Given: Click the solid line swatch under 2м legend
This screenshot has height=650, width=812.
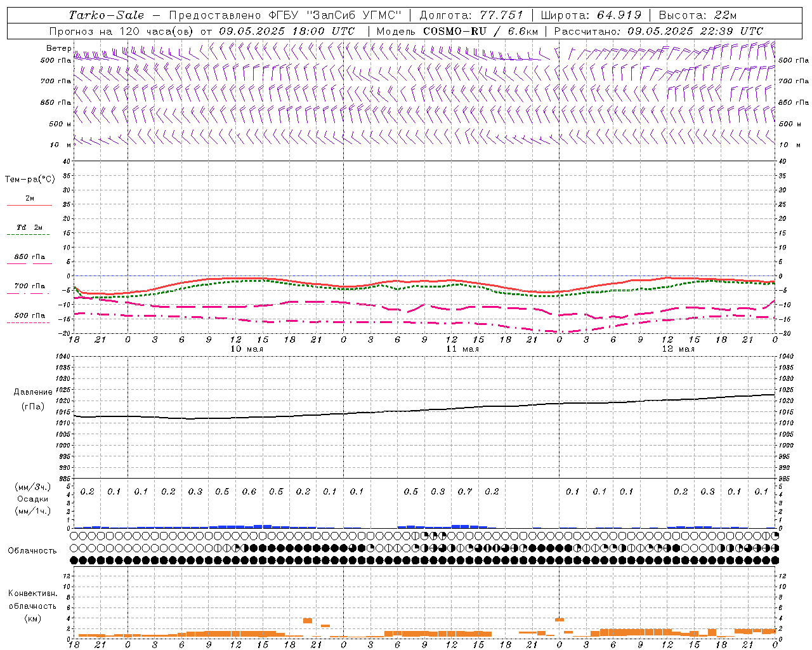Looking at the screenshot, I should click(x=29, y=205).
